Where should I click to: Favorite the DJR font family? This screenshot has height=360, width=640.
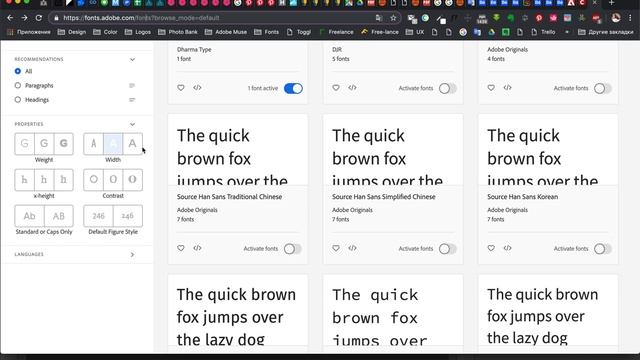point(336,88)
